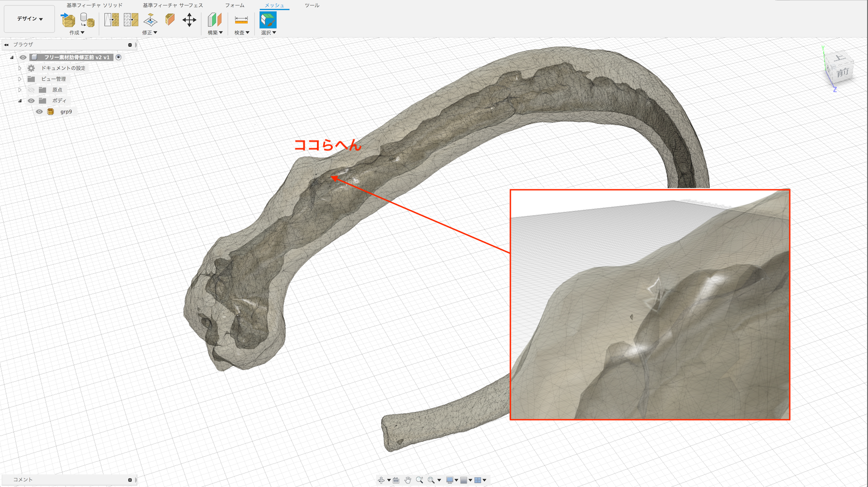Collapse the ブラウザ panel with double arrow
The height and width of the screenshot is (487, 868).
click(x=6, y=45)
